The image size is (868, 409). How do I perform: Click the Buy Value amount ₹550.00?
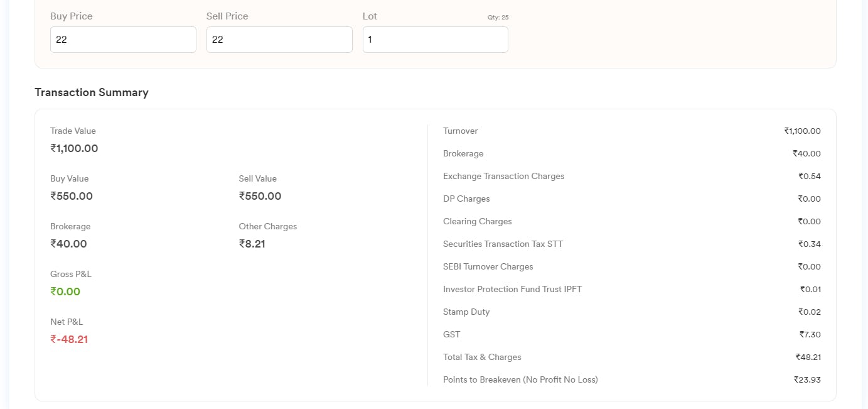72,196
